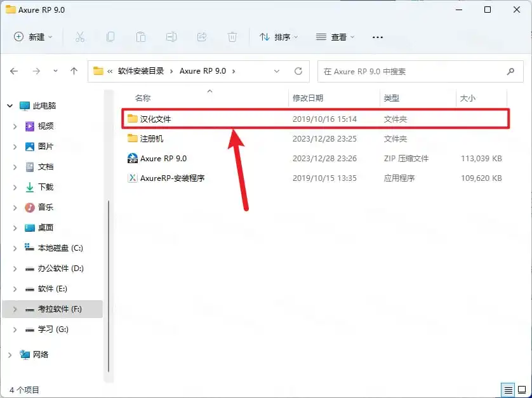Viewport: 532px width, 398px height.
Task: Open the 查看 view dropdown
Action: tap(335, 37)
